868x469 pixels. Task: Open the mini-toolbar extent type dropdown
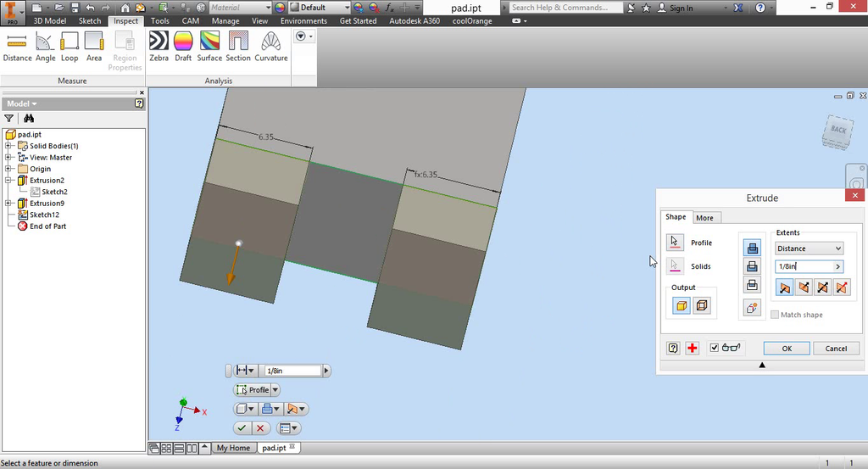tap(245, 371)
